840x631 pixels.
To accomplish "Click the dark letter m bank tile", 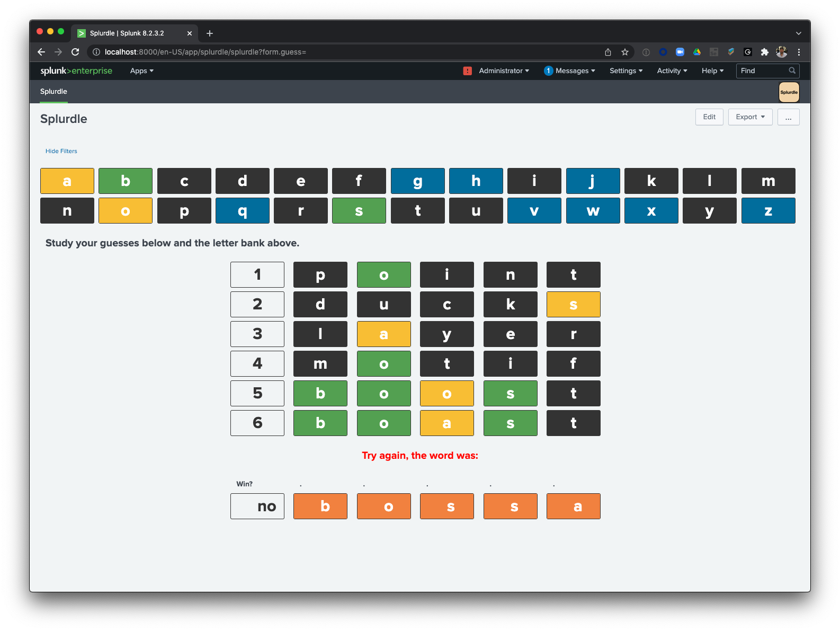I will (768, 181).
